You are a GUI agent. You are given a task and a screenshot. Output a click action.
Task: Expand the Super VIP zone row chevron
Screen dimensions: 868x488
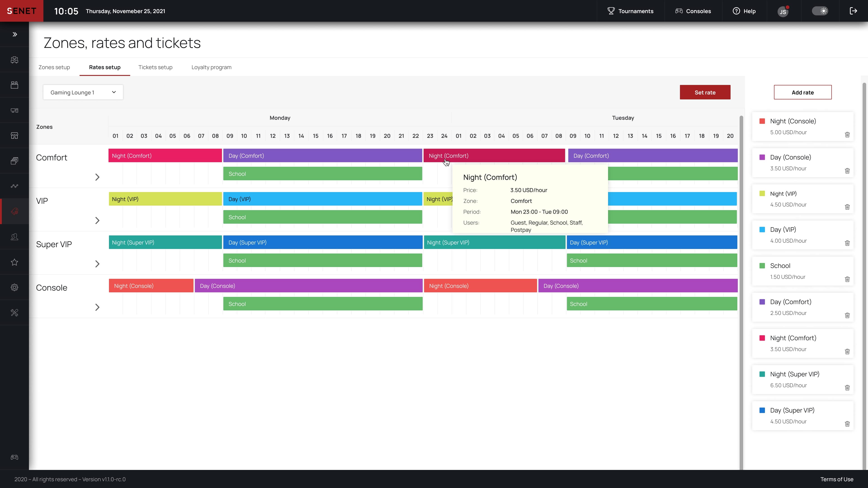(x=97, y=263)
